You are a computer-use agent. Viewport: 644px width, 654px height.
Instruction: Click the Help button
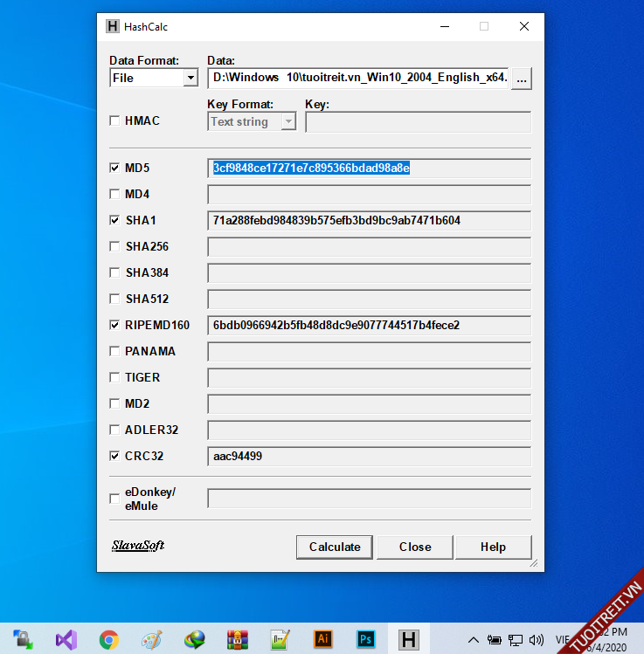point(493,547)
